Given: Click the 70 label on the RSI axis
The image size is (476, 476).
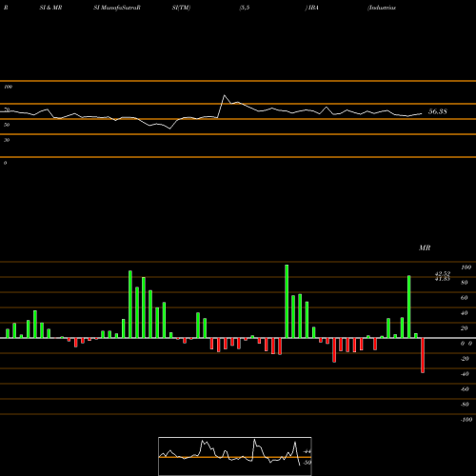Looking at the screenshot, I should 7,109.
